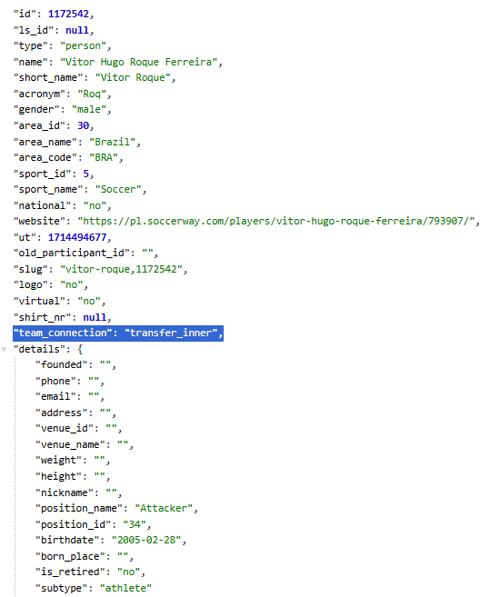The height and width of the screenshot is (597, 500).
Task: Click the "born_place" key
Action: pyautogui.click(x=70, y=557)
